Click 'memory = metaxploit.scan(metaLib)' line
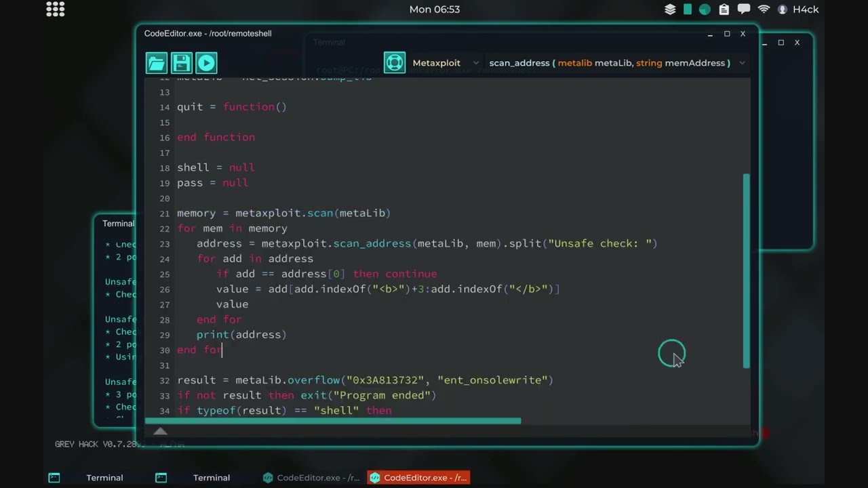Viewport: 868px width, 488px height. (284, 213)
